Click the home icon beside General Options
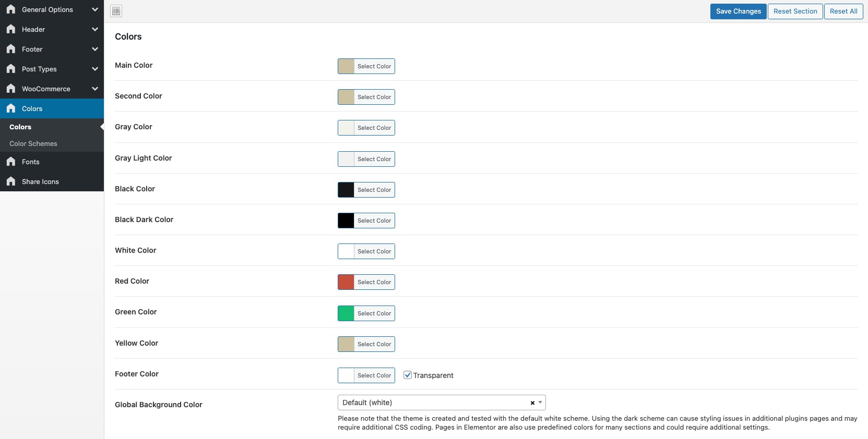 pos(11,9)
